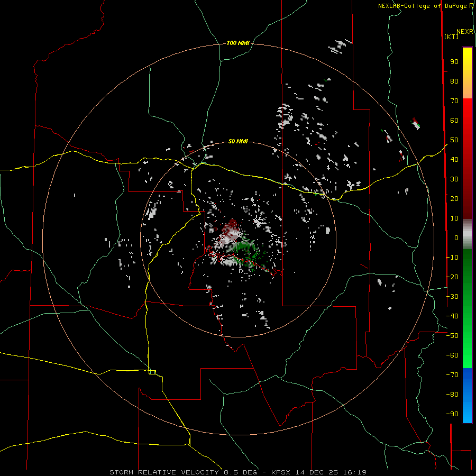Click "STORM RELATIVE VELOCITY" product title

tap(164, 472)
